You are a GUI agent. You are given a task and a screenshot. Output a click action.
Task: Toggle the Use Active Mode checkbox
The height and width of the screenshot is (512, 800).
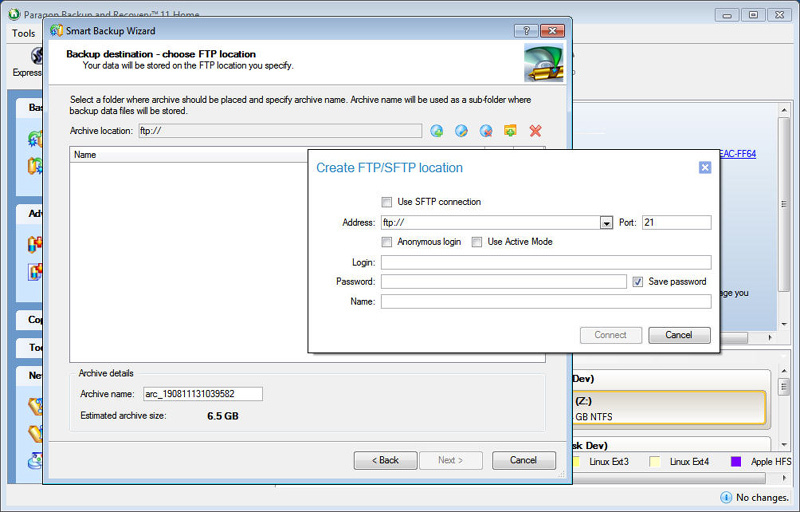pyautogui.click(x=477, y=242)
